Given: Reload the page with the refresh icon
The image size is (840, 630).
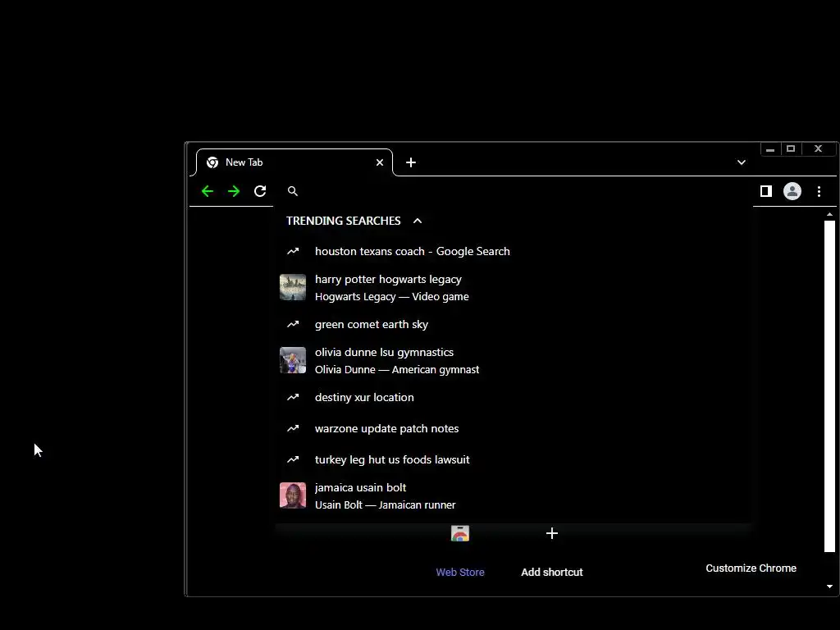Looking at the screenshot, I should (260, 191).
